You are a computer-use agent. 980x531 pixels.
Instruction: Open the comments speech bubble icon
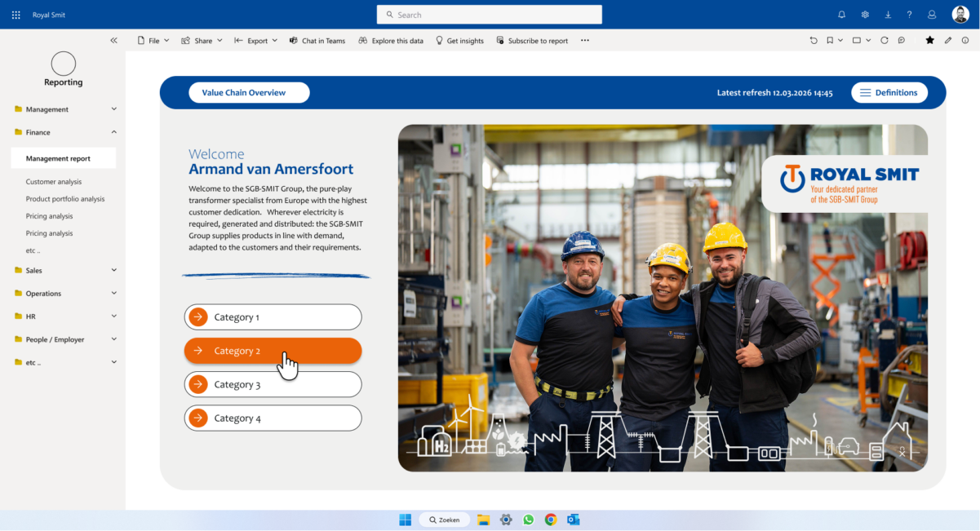click(x=902, y=41)
